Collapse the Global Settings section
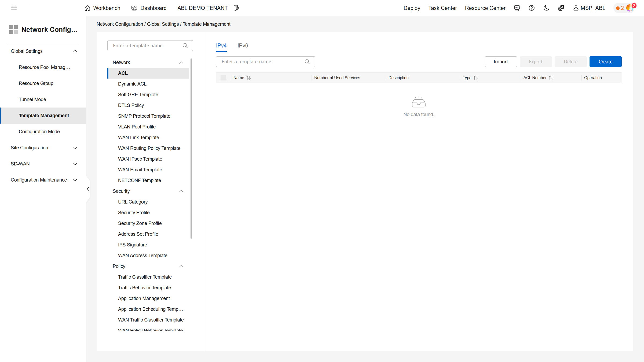This screenshot has width=644, height=362. click(75, 51)
